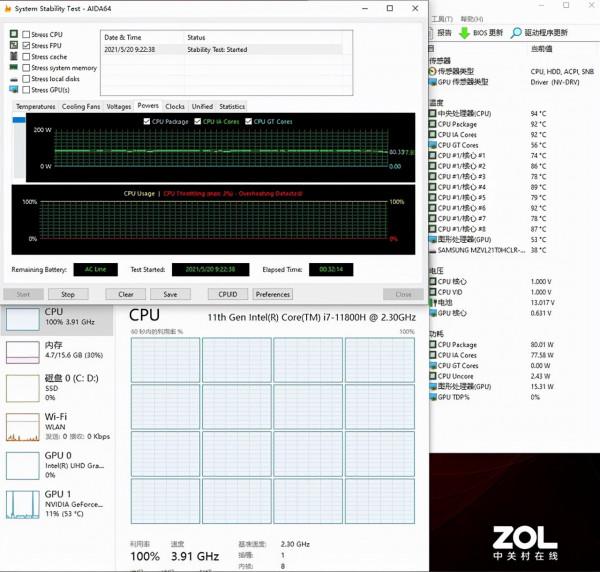Screen dimensions: 600x572
Task: Click the memory usage graph in Task Manager sidebar
Action: click(22, 351)
